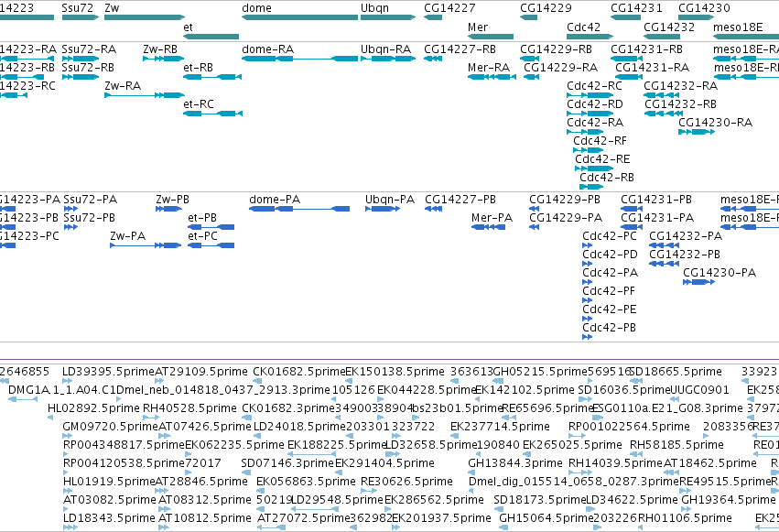
Task: Click transcript et-RC
Action: [212, 114]
